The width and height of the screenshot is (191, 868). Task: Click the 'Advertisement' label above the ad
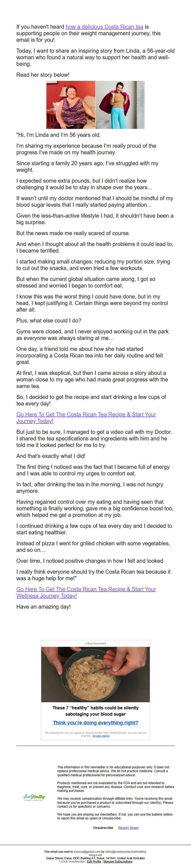point(95,644)
